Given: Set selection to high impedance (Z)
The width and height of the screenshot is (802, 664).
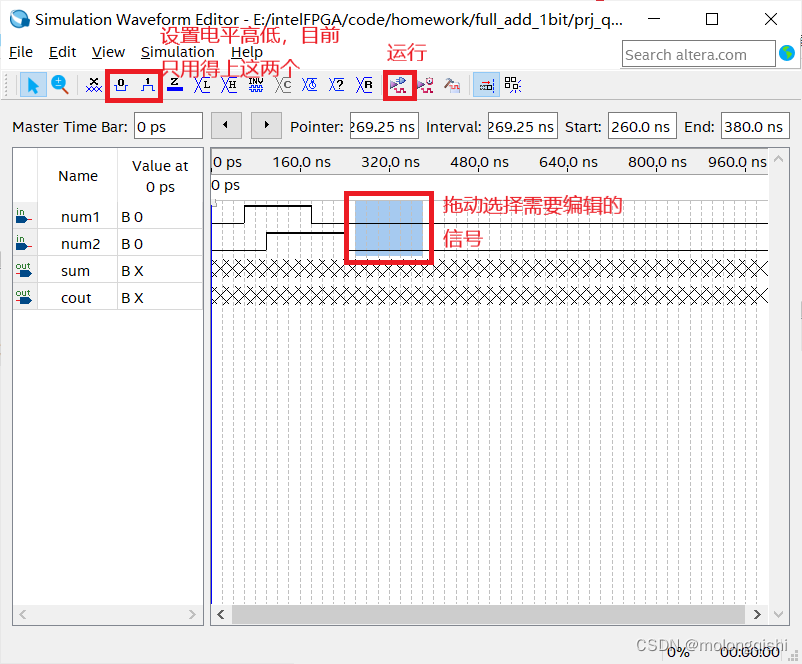Looking at the screenshot, I should tap(175, 85).
